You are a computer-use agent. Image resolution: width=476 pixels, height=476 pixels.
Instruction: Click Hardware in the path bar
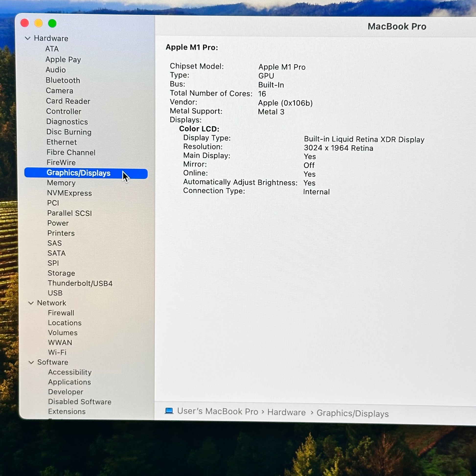tap(286, 412)
